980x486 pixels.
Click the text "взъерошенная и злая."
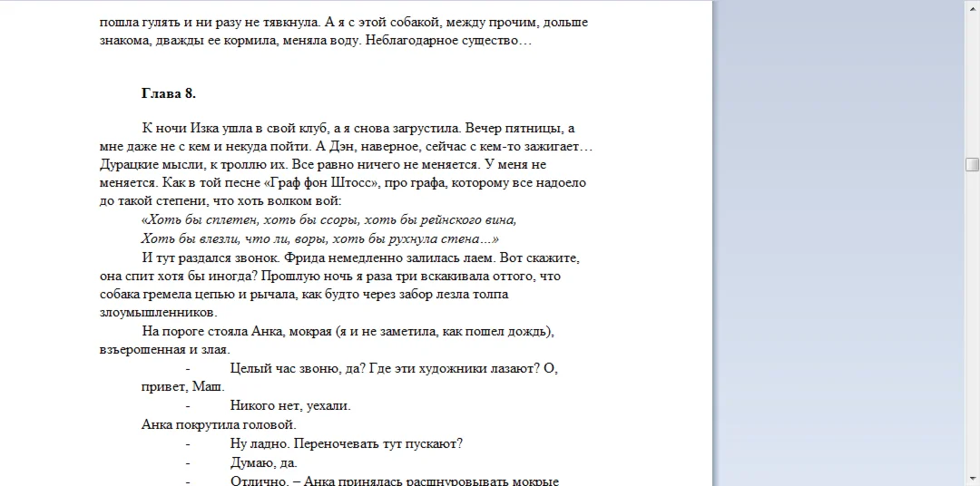[164, 350]
